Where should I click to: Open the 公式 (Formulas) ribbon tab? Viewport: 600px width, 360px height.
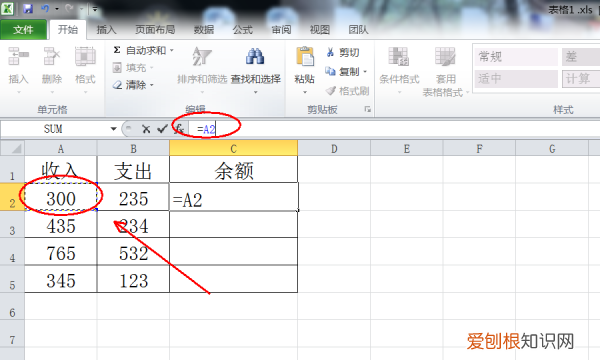[x=243, y=29]
